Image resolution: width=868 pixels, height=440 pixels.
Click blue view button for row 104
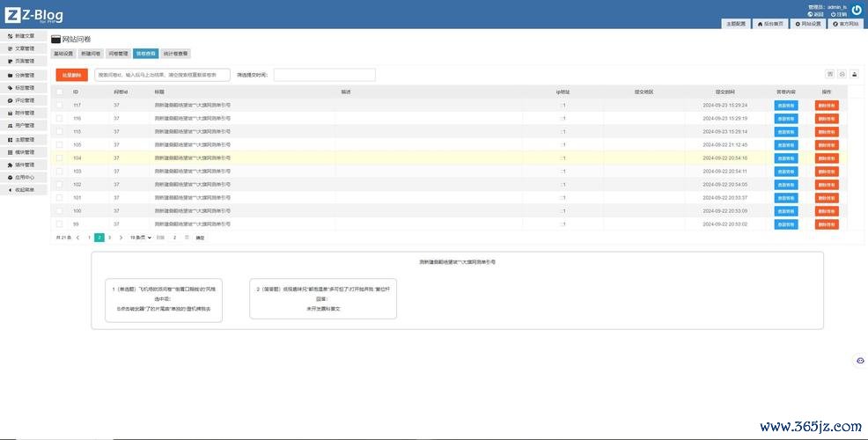[x=786, y=158]
